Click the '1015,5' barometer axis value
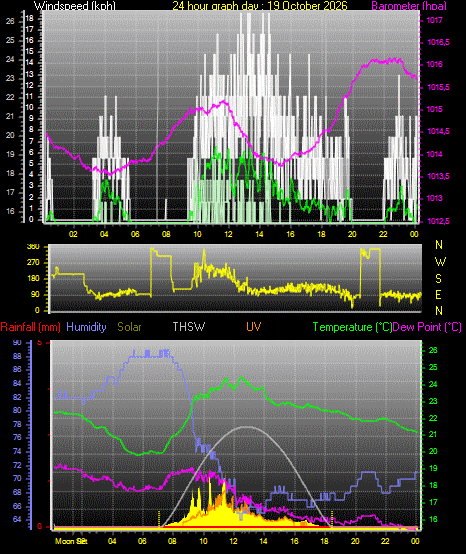The width and height of the screenshot is (466, 554). (x=438, y=87)
